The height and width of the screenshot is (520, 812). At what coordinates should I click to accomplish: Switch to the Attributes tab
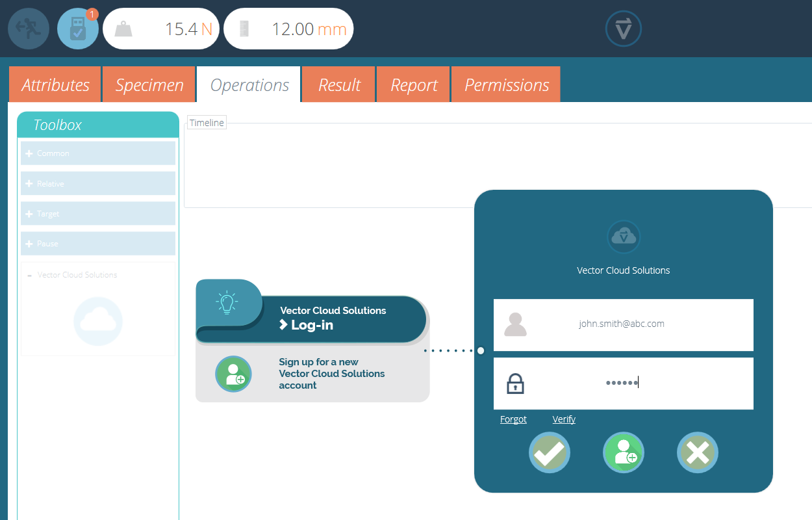point(55,84)
